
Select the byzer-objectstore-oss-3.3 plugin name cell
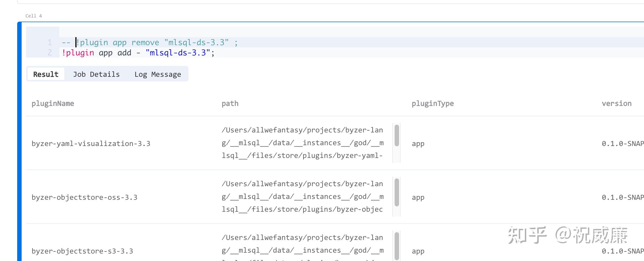[84, 197]
